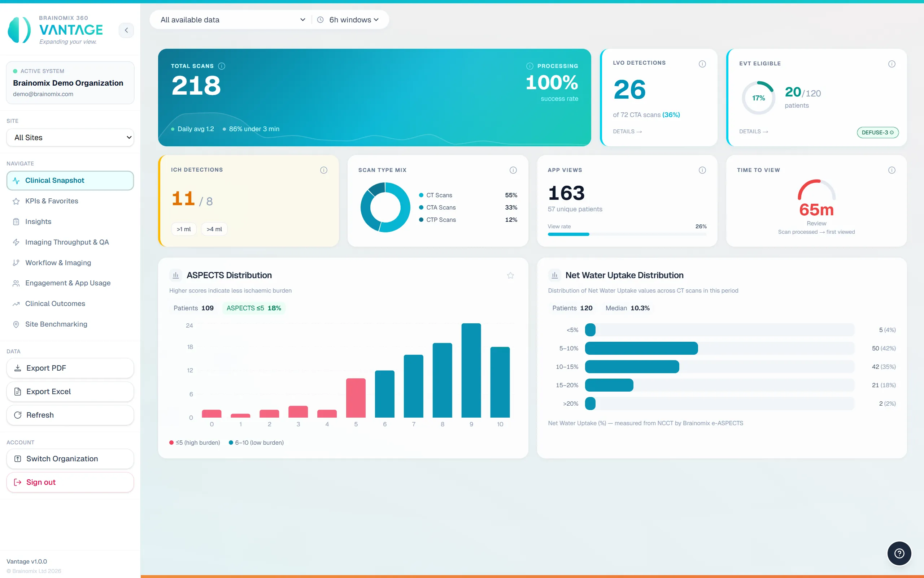
Task: Click the Imaging Throughput lightning icon
Action: coord(16,242)
